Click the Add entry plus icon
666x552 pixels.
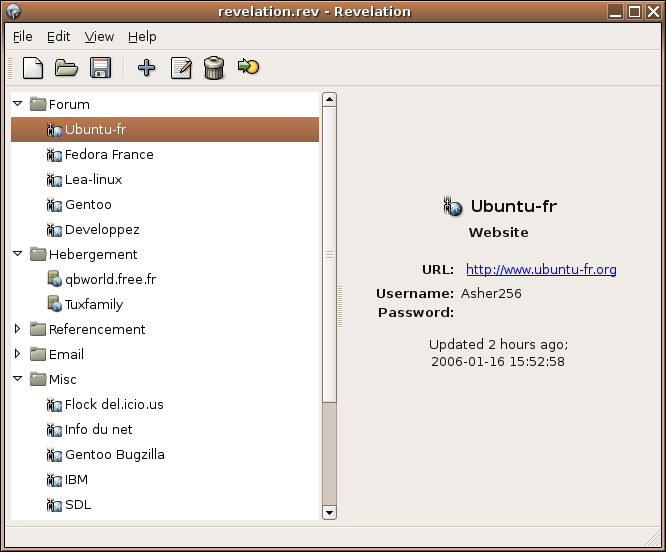click(147, 68)
